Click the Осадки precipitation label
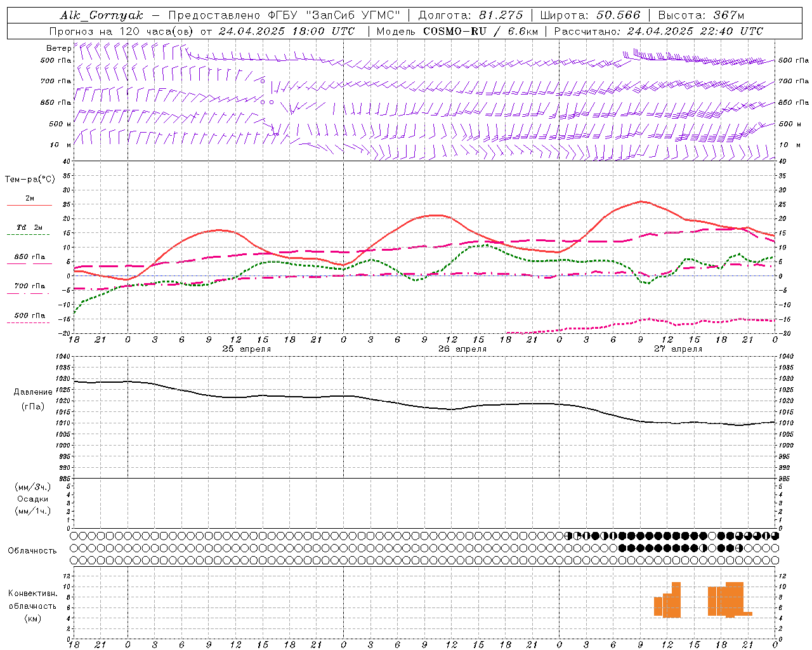Viewport: 812px width, 650px height. coord(33,499)
